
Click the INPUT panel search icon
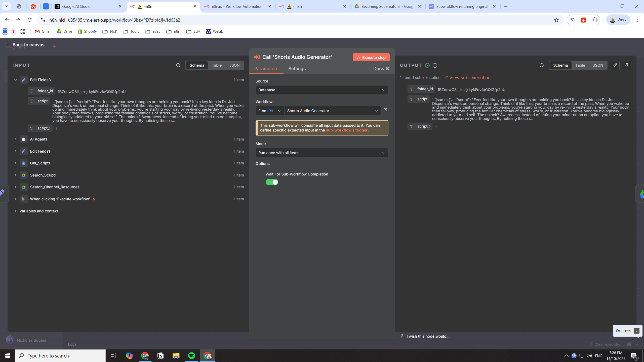tap(178, 65)
